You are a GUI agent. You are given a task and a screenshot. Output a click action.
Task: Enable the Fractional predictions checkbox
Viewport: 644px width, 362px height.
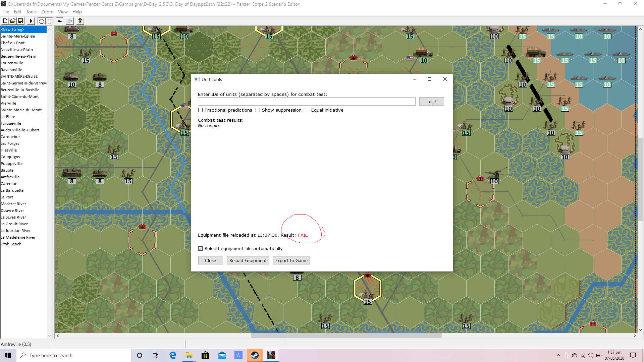(201, 110)
